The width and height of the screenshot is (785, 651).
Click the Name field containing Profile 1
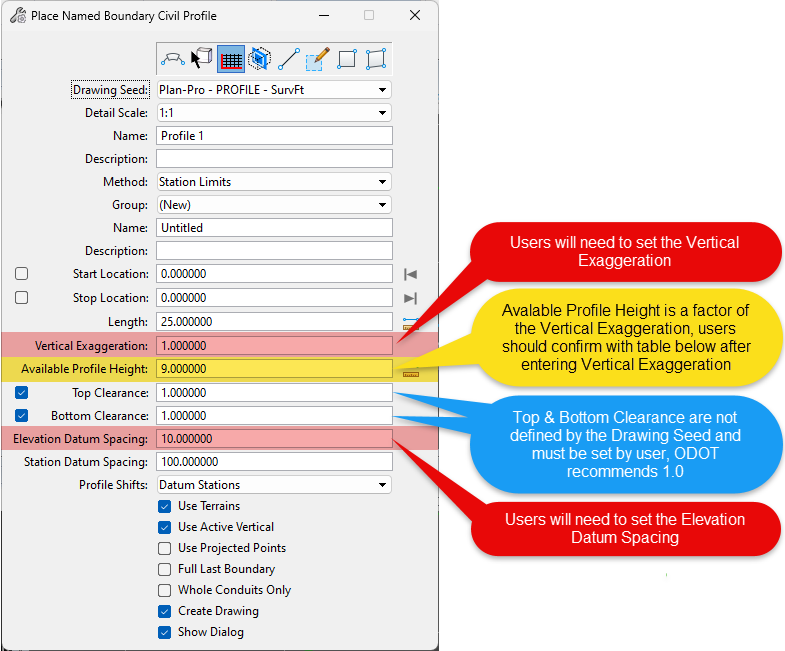[x=274, y=136]
